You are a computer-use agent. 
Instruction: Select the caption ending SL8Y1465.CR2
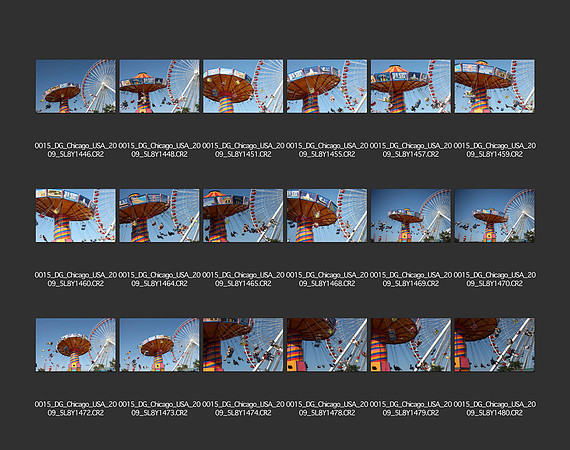pos(243,279)
